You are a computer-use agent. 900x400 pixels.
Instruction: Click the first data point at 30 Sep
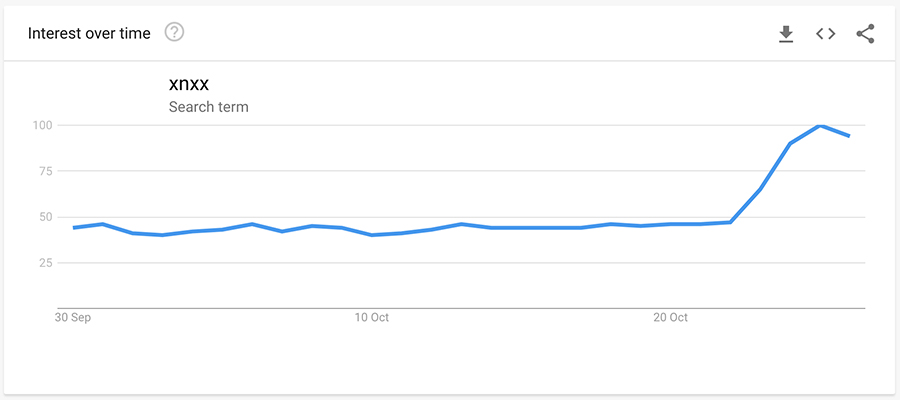pyautogui.click(x=73, y=228)
